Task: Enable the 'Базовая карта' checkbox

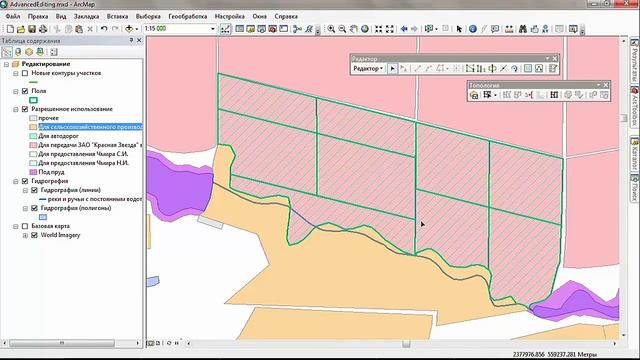Action: tap(25, 226)
